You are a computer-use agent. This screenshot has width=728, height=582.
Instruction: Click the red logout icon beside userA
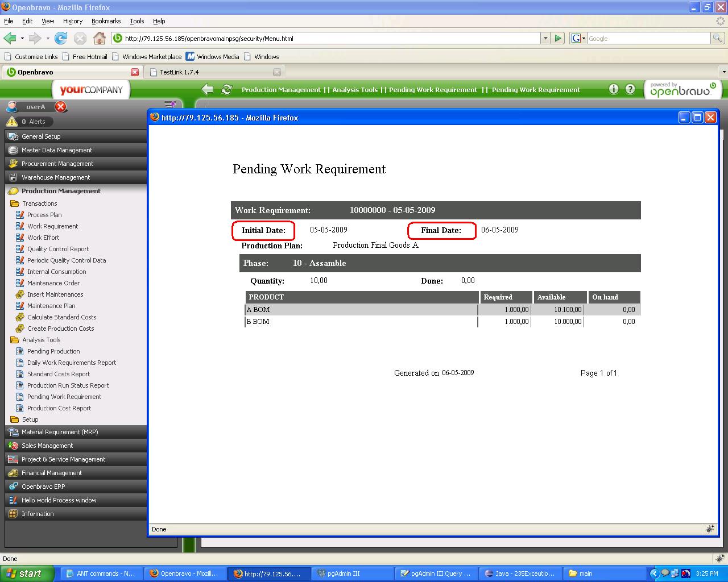[61, 107]
